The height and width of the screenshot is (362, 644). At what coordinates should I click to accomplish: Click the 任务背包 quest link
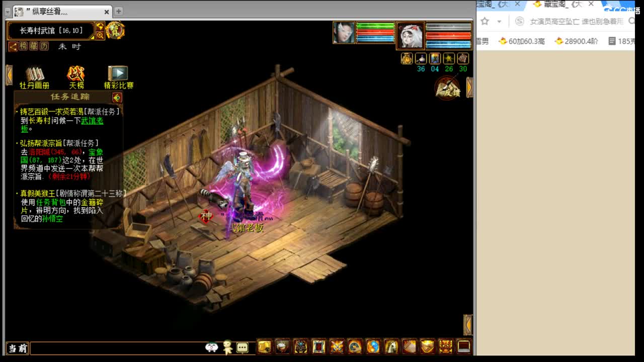(x=51, y=202)
